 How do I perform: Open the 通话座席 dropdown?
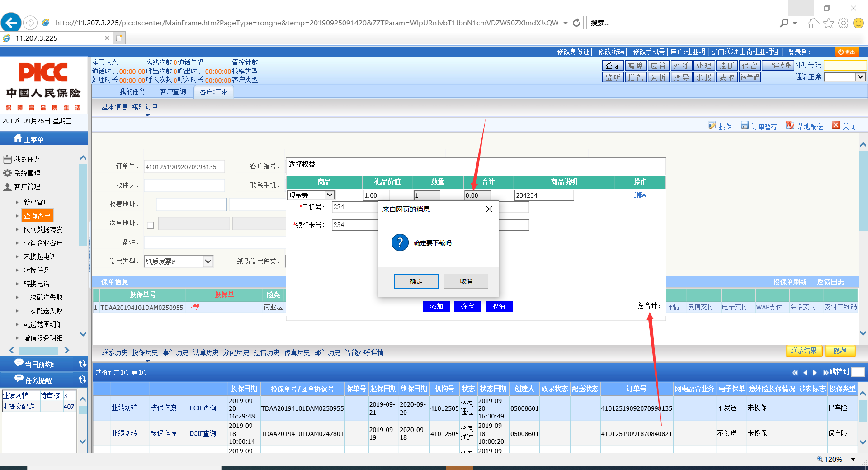coord(860,77)
